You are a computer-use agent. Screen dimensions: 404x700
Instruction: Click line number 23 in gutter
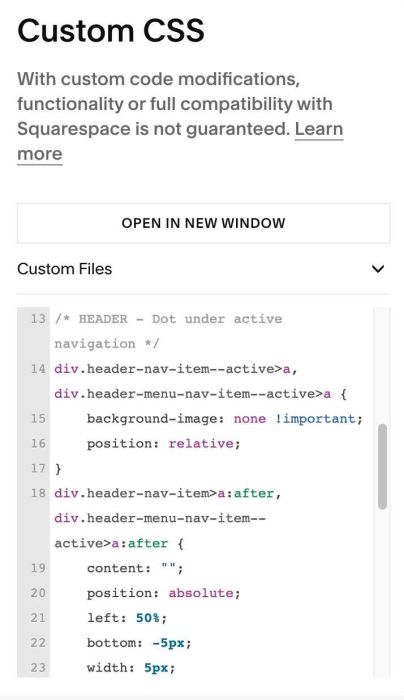click(38, 668)
